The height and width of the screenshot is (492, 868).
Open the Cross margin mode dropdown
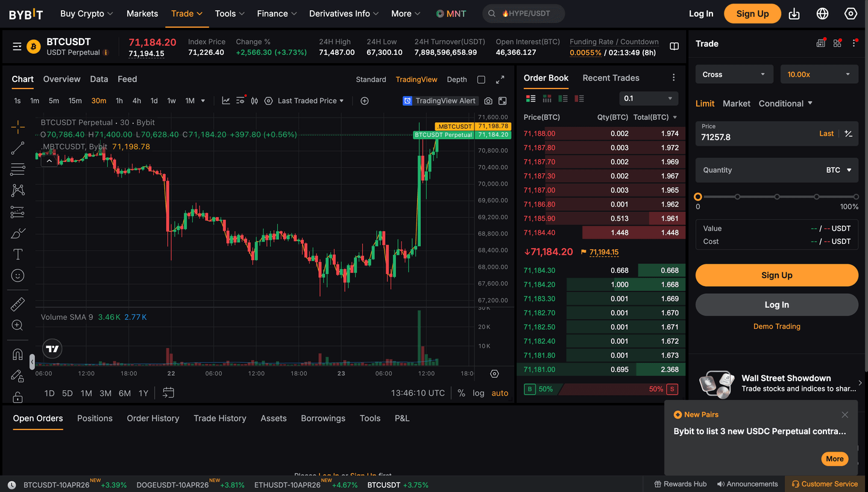tap(733, 75)
